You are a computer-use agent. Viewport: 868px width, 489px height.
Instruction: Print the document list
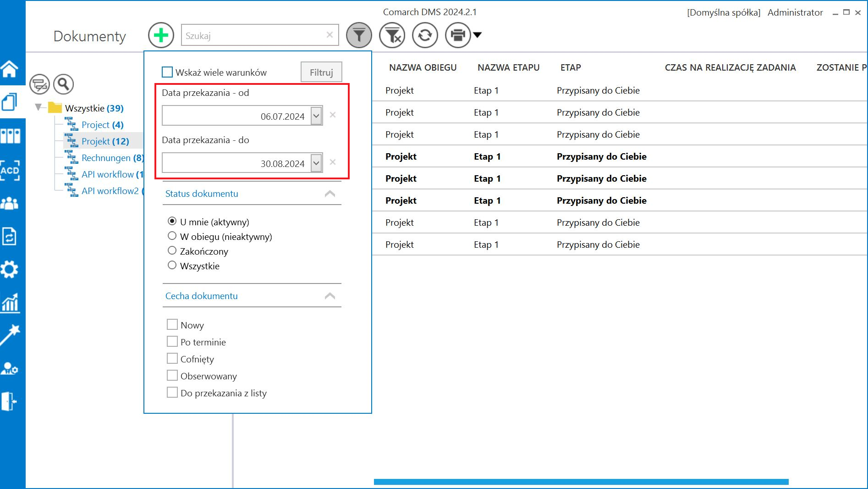pos(458,35)
